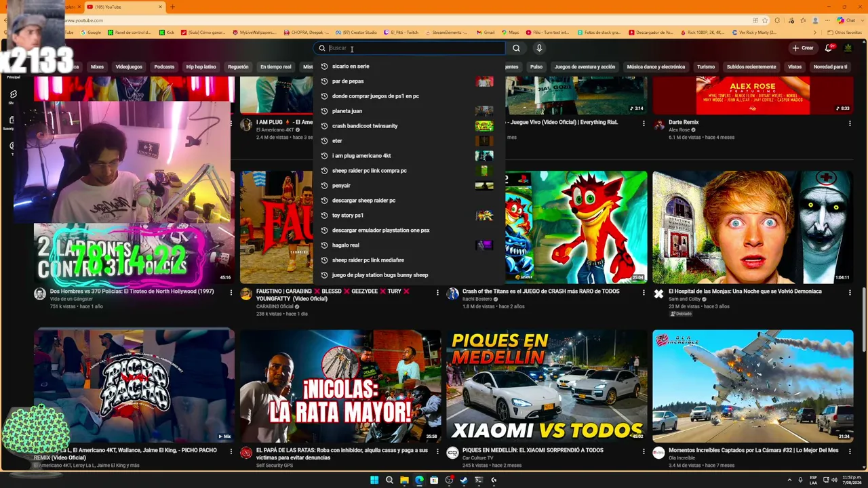Open 'El Hospital de las Monjas' thumbnail
The image size is (868, 488).
tap(753, 227)
